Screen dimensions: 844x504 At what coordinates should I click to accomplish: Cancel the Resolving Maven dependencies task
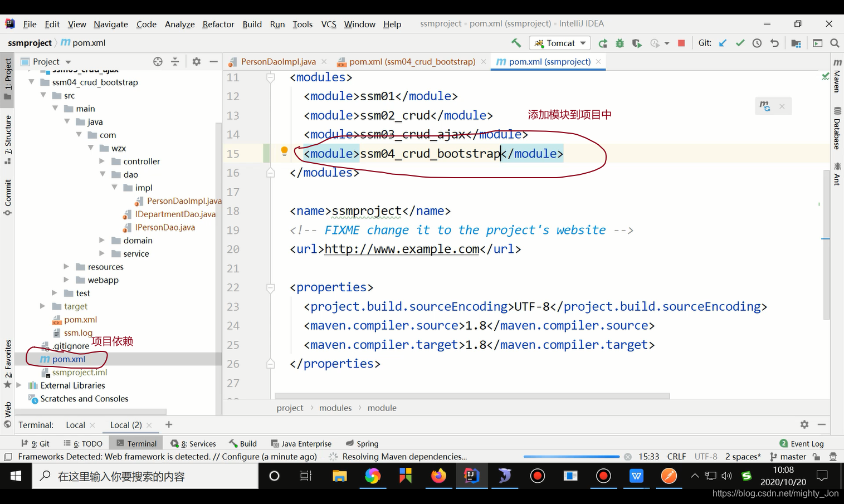pyautogui.click(x=628, y=457)
